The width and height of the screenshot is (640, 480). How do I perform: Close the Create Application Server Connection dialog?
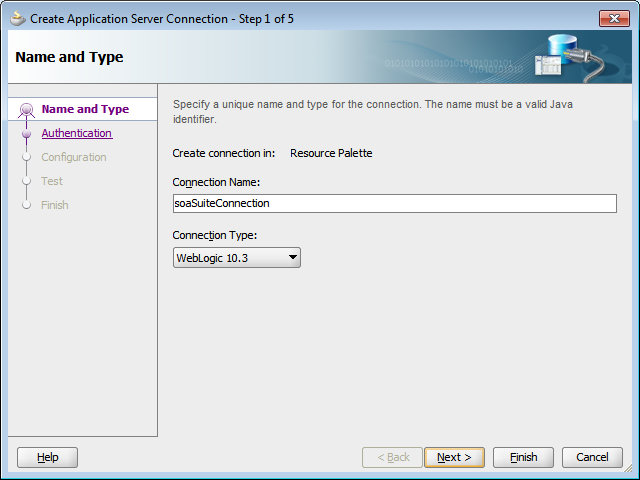coord(614,18)
